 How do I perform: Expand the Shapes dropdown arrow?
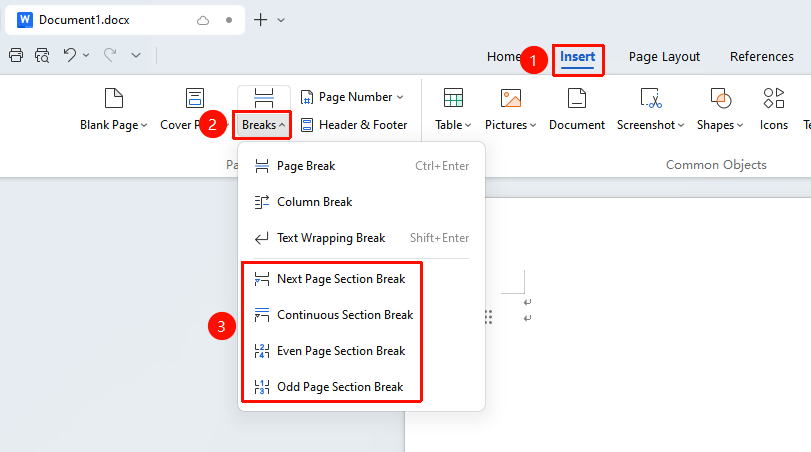(x=740, y=125)
